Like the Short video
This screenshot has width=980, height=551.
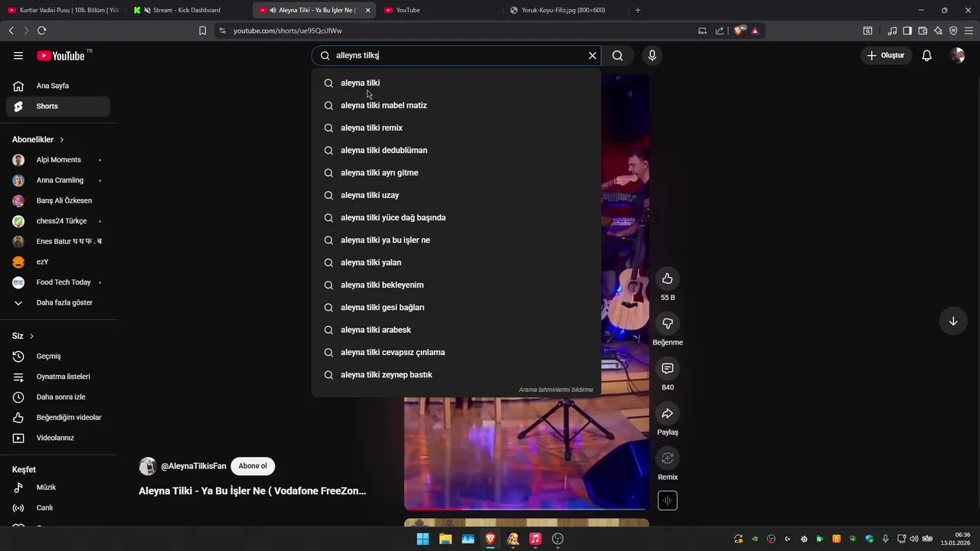click(x=668, y=279)
